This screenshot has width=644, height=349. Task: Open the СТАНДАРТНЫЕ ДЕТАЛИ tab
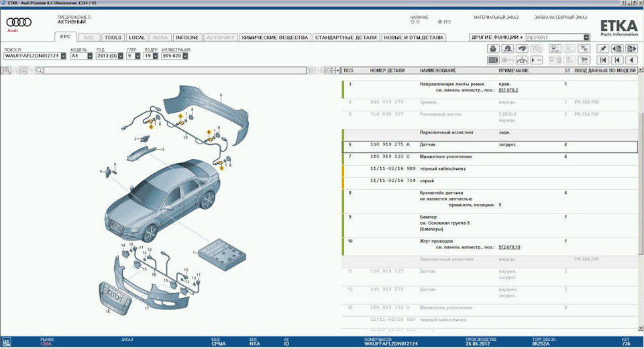[x=346, y=38]
